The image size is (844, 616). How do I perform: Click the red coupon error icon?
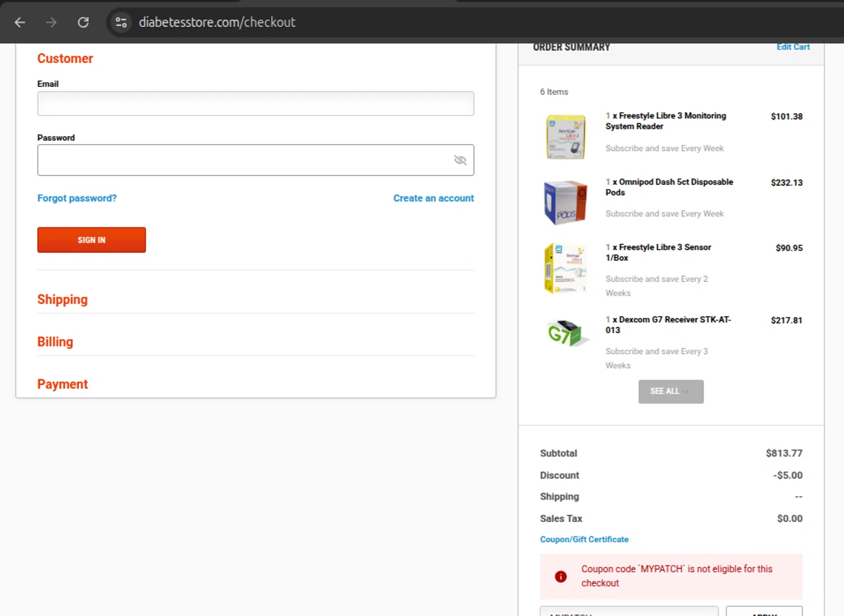[560, 577]
